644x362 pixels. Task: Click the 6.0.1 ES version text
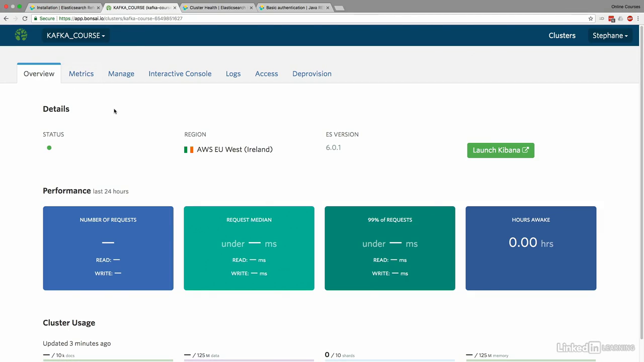(333, 147)
